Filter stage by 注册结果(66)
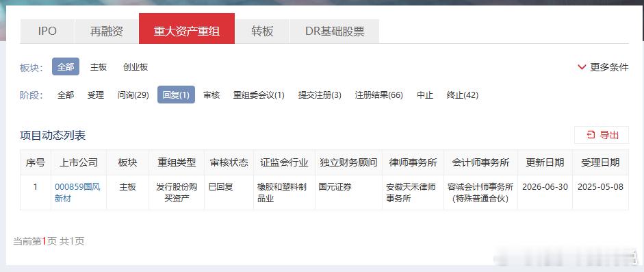 click(x=378, y=95)
